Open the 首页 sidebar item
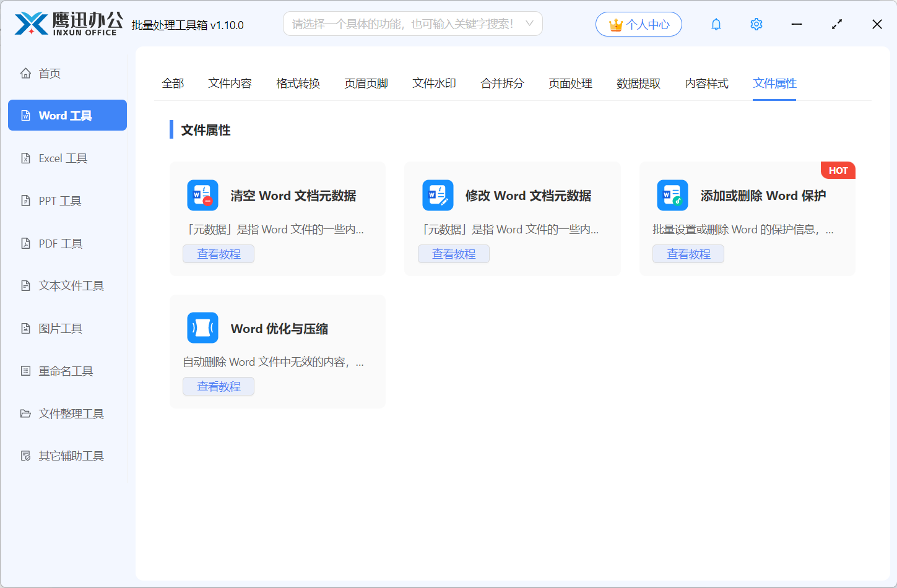The width and height of the screenshot is (897, 588). pyautogui.click(x=48, y=72)
